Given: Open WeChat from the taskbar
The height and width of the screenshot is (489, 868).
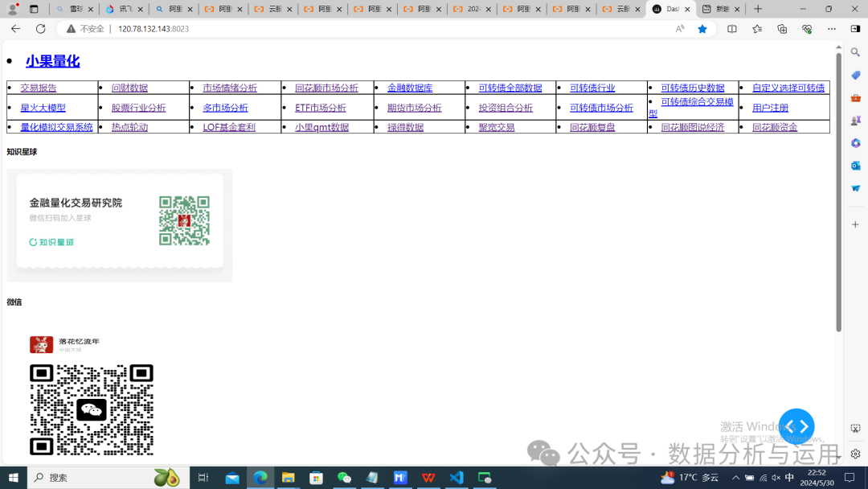Looking at the screenshot, I should click(344, 478).
